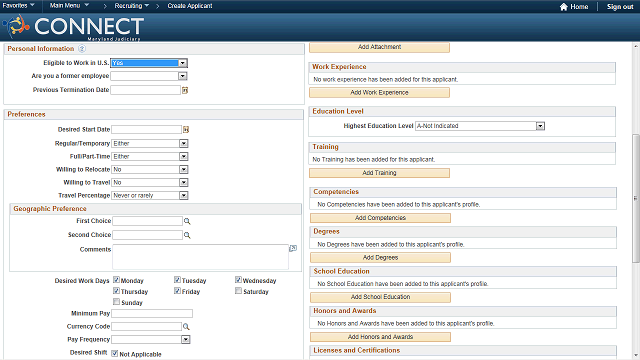Toggle the Tuesday checkbox
640x360 pixels.
coord(177,280)
